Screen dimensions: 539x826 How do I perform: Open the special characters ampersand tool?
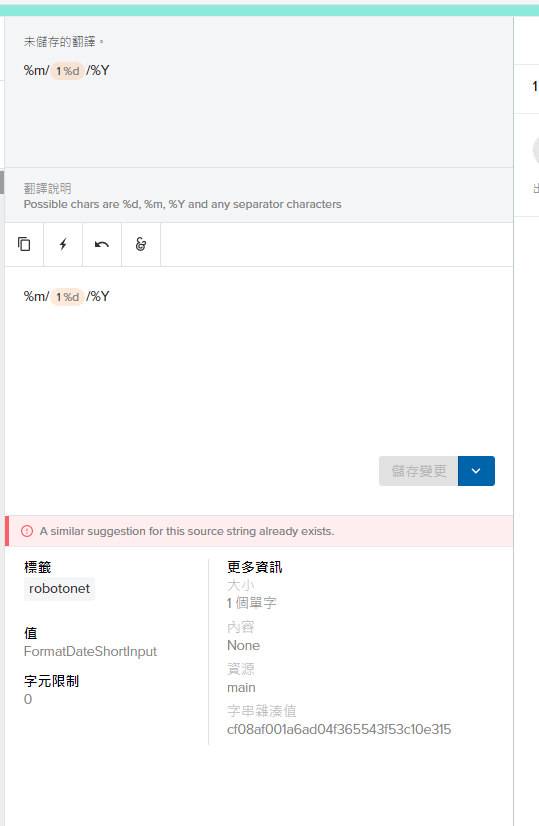click(x=141, y=244)
